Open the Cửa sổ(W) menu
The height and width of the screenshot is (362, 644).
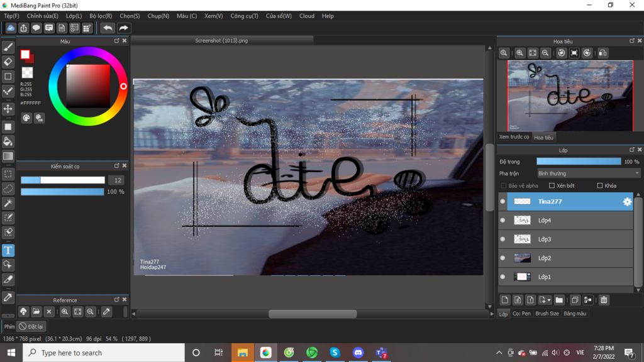[x=279, y=16]
